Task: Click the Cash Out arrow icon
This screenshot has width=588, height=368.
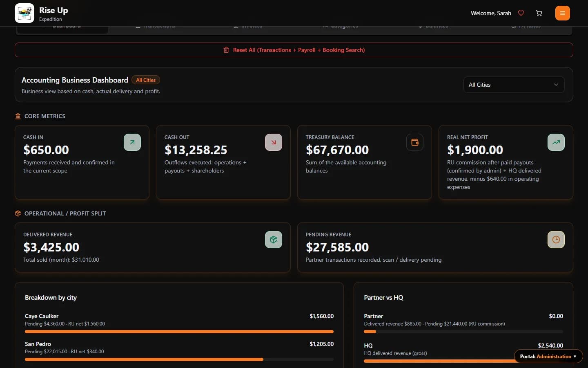Action: [274, 142]
